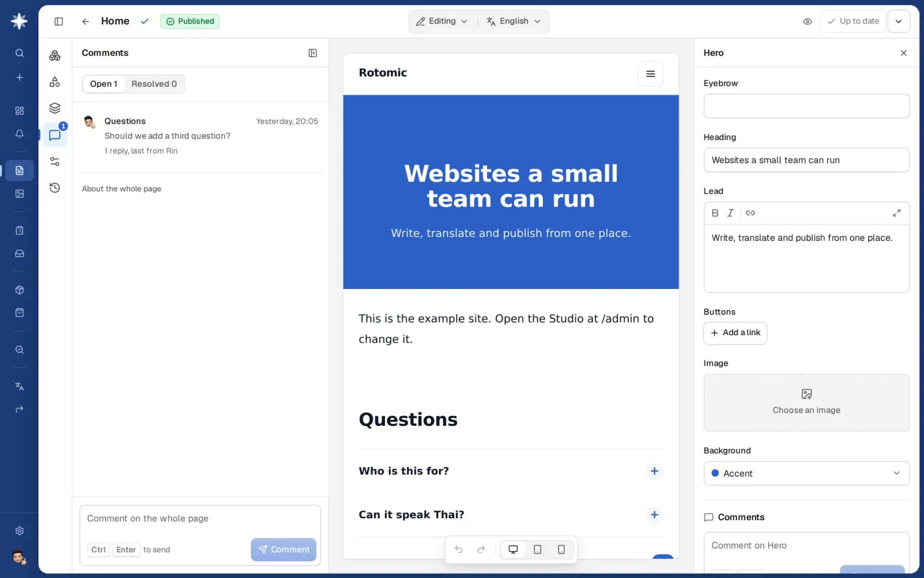The width and height of the screenshot is (924, 578).
Task: Click the user avatar at the sidebar bottom
Action: [x=19, y=557]
